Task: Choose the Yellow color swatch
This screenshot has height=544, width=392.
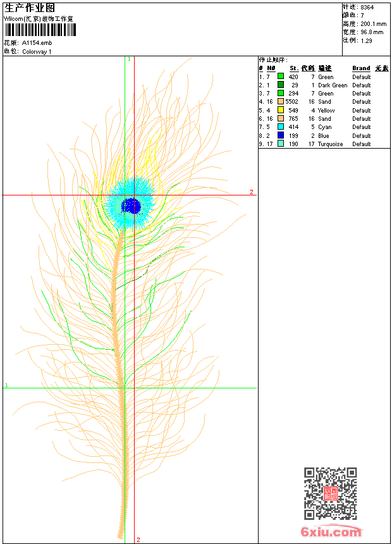Action: [x=281, y=110]
